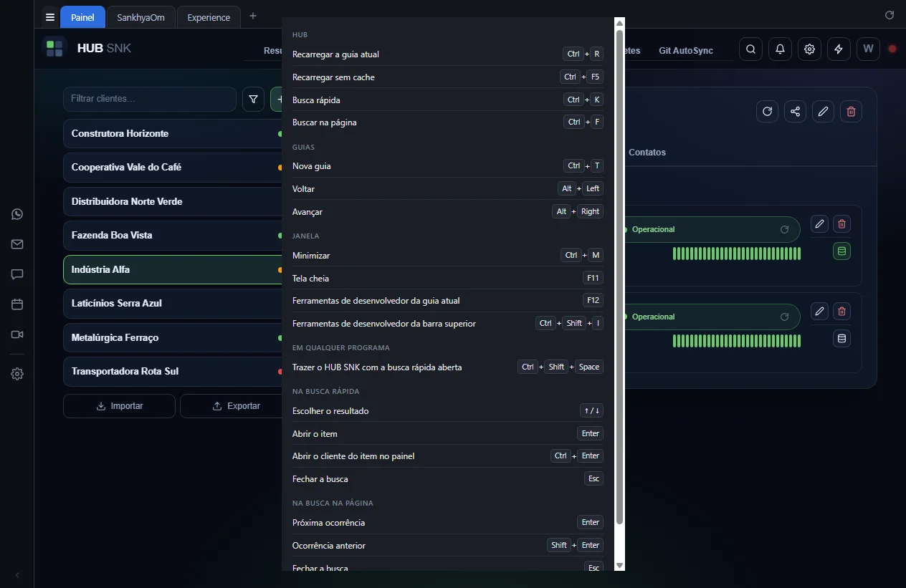Select client Metalúrgica Ferraço
Viewport: 906px width, 588px height.
(173, 338)
